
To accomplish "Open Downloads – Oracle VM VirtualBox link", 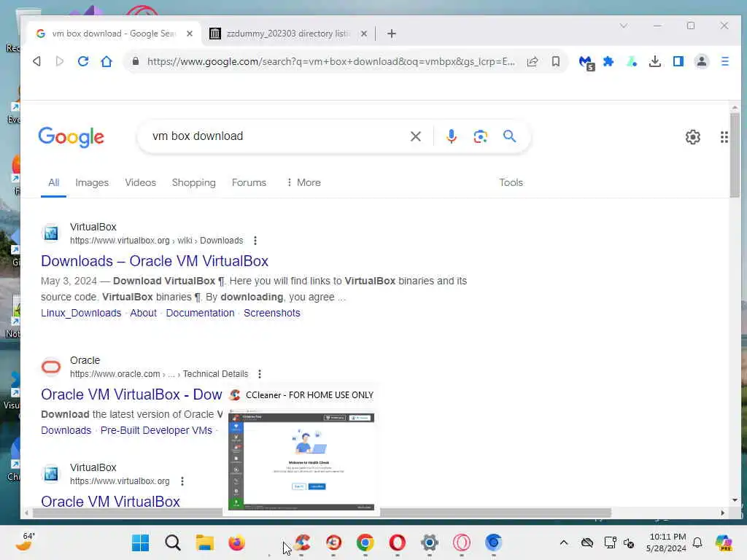I will point(155,261).
